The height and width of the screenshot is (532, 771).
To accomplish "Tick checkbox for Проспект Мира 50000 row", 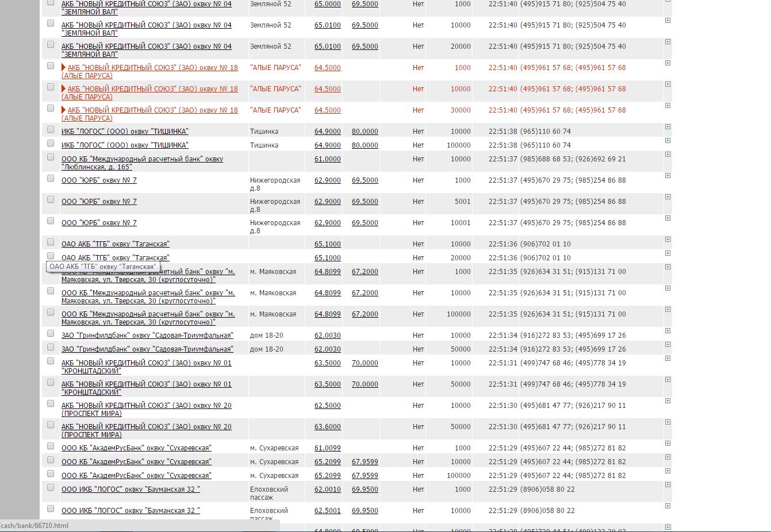I will pos(51,425).
